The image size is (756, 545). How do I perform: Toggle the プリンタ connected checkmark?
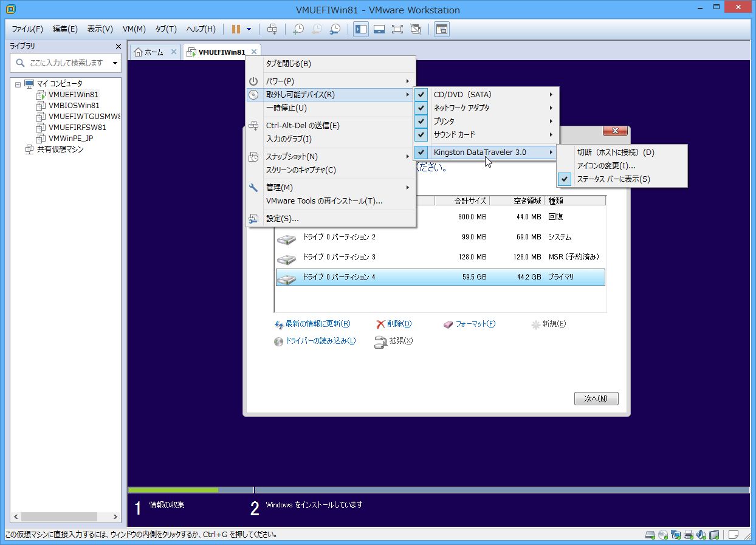pyautogui.click(x=421, y=121)
